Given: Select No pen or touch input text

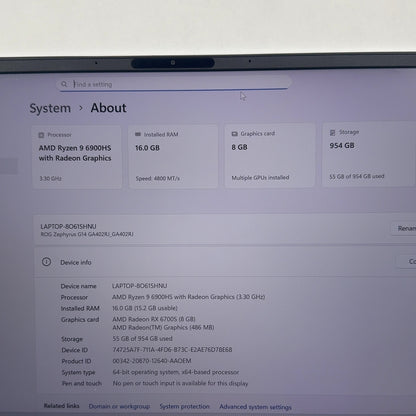Looking at the screenshot, I should (180, 383).
